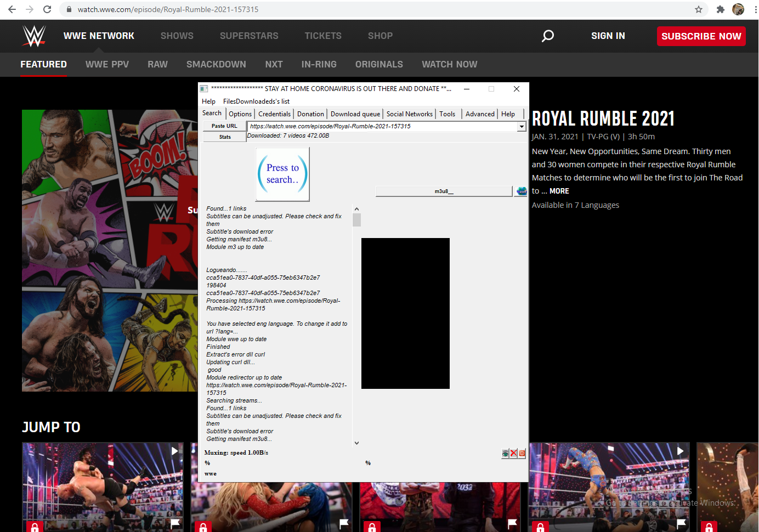The width and height of the screenshot is (759, 532).
Task: Open the Credentials tab
Action: pos(274,114)
